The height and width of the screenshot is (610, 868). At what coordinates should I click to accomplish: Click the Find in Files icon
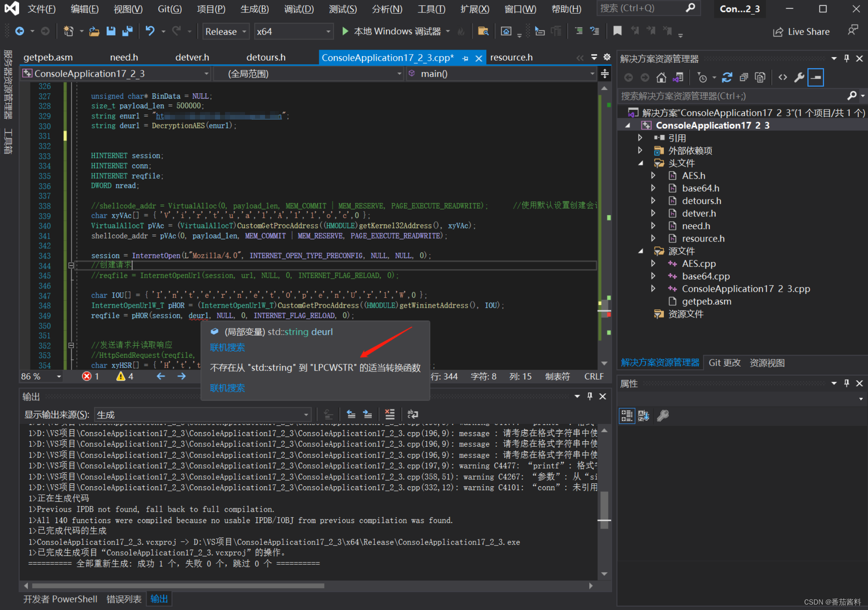pyautogui.click(x=483, y=31)
